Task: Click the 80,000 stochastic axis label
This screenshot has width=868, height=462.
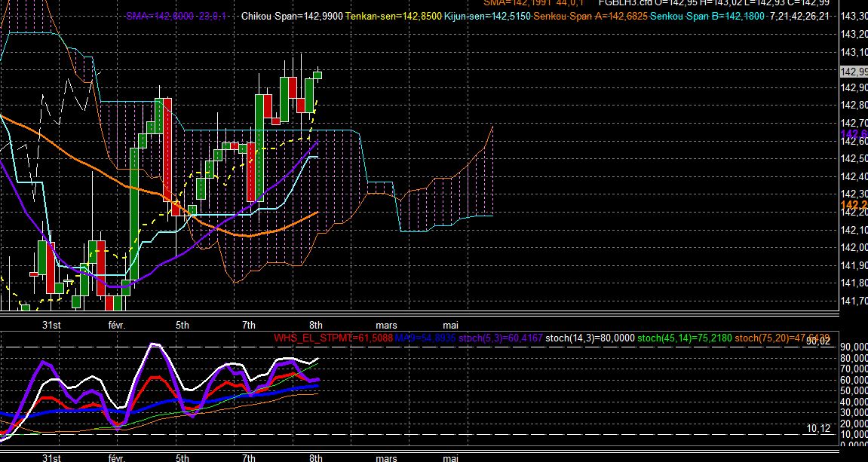Action: [854, 358]
